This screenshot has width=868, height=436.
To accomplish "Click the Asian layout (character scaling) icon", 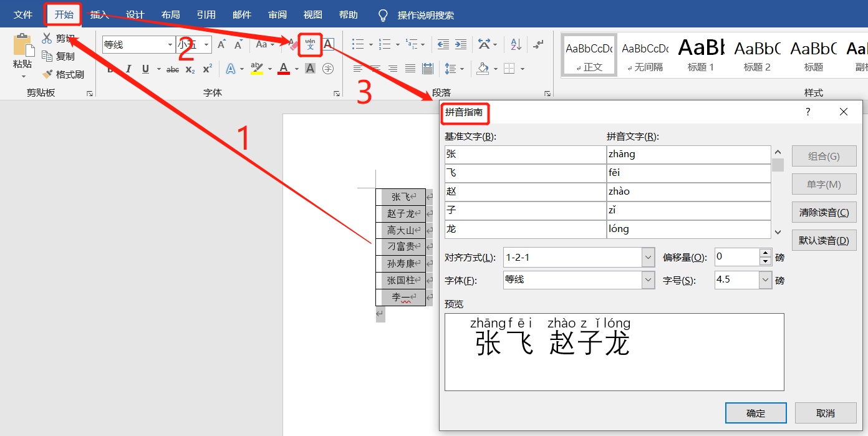I will 485,44.
